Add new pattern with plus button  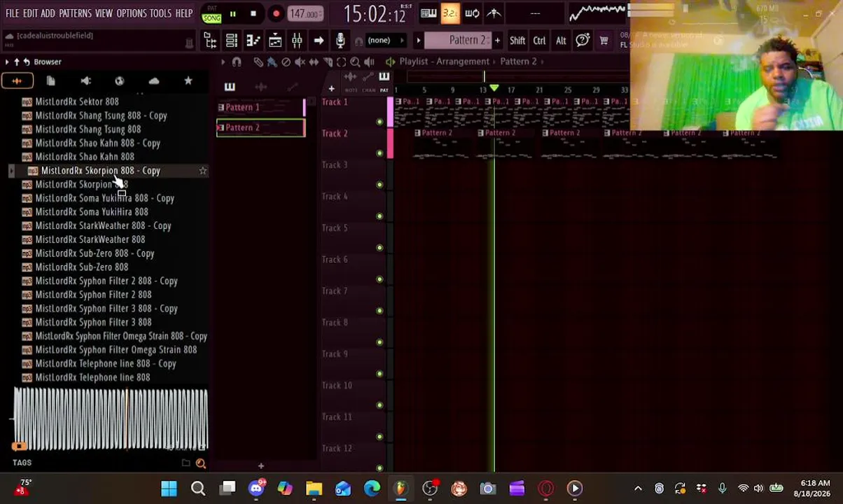point(497,41)
